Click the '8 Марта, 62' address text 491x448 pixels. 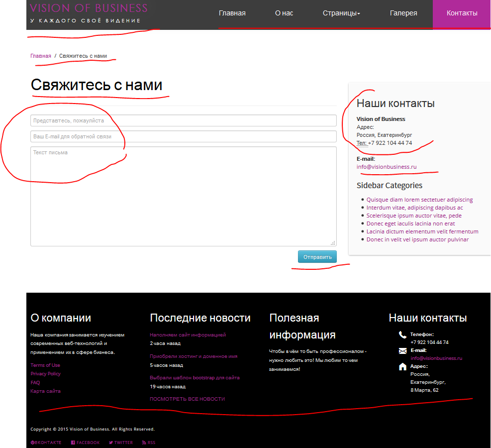(424, 390)
